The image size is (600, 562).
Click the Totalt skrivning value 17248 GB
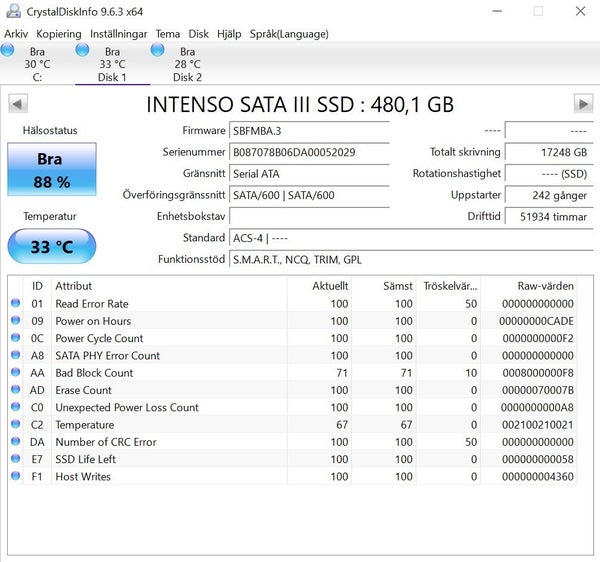tap(549, 152)
